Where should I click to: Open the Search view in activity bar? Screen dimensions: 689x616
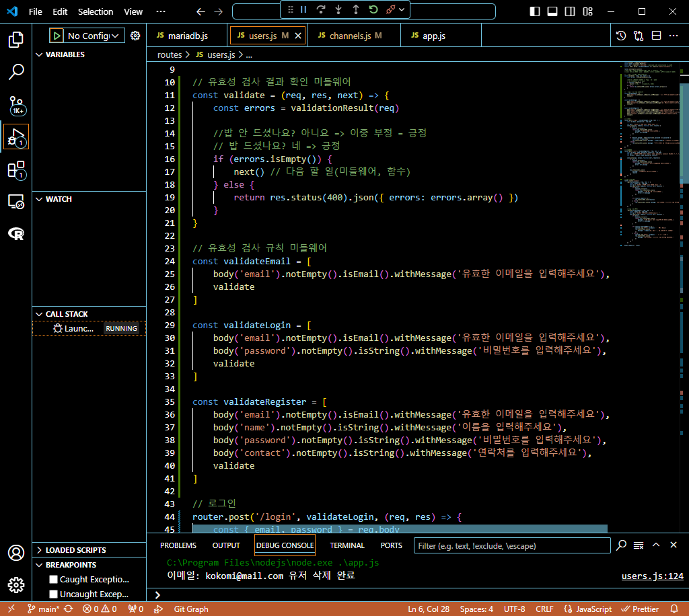coord(16,72)
